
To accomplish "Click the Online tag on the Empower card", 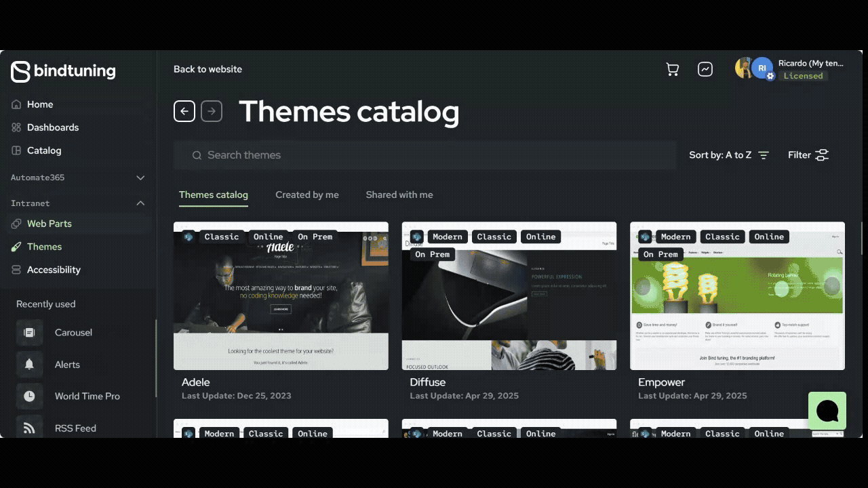I will click(769, 237).
